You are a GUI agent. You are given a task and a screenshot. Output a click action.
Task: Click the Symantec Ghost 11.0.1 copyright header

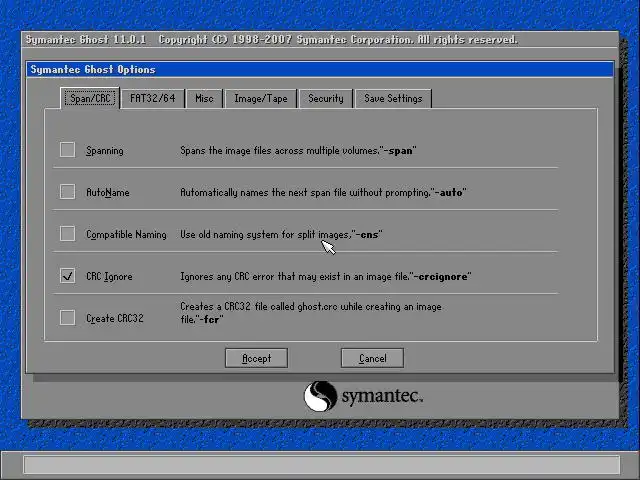272,40
